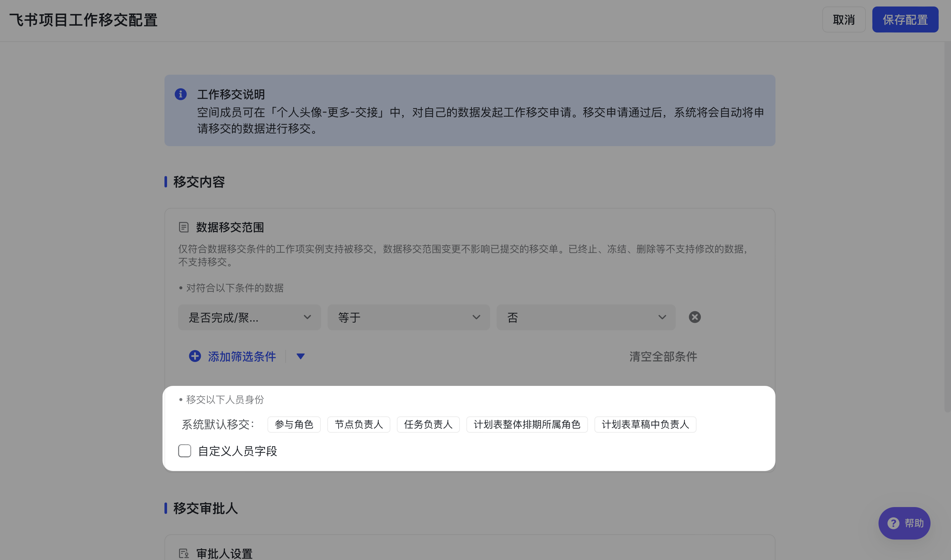Screen dimensions: 951x560
Task: Click the question mark help icon
Action: pos(893,523)
